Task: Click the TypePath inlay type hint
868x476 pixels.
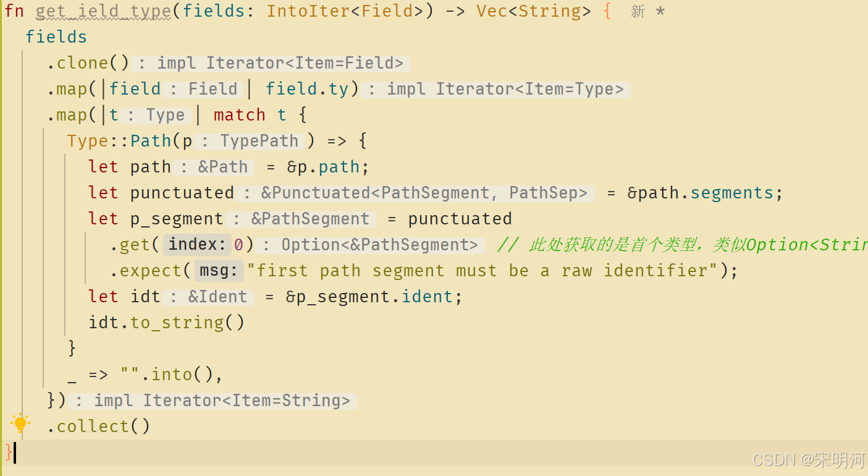Action: [250, 141]
